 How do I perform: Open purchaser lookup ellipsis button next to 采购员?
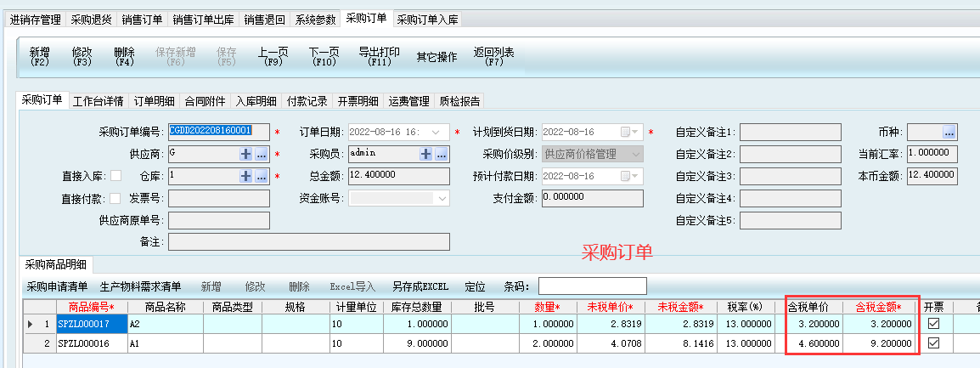click(441, 154)
